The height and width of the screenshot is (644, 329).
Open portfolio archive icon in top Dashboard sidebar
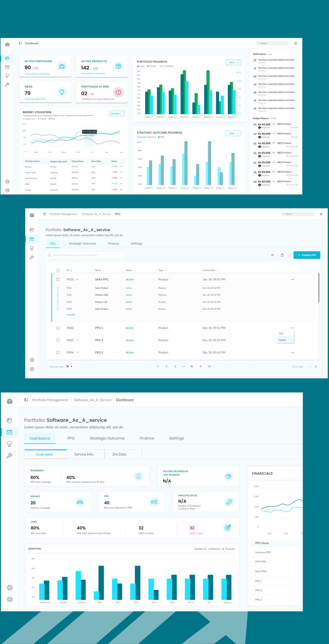tap(7, 67)
